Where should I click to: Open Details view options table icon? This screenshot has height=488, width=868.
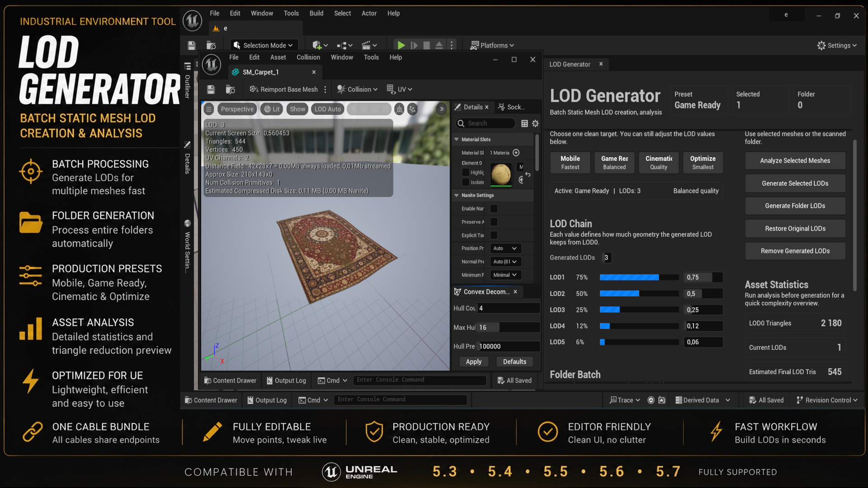tap(524, 123)
